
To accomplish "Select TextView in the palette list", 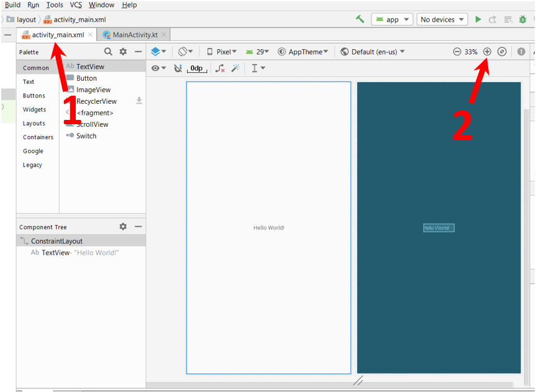I will click(x=102, y=66).
